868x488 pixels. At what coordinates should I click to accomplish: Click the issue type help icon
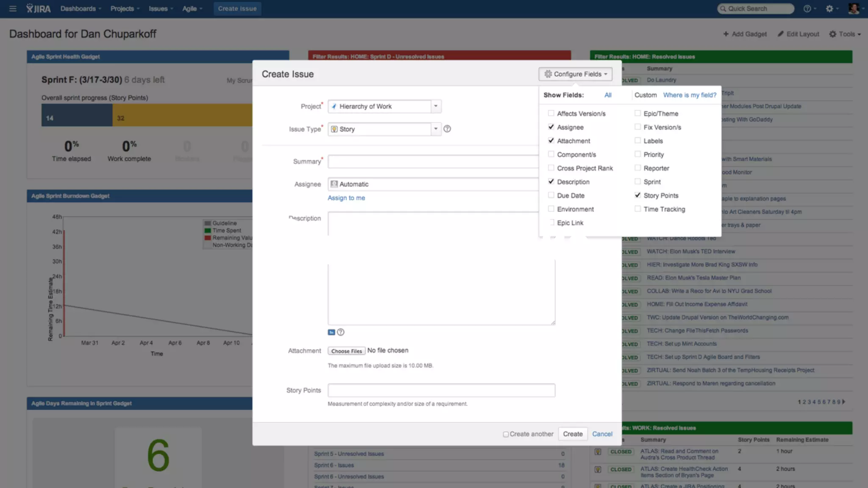pos(447,129)
